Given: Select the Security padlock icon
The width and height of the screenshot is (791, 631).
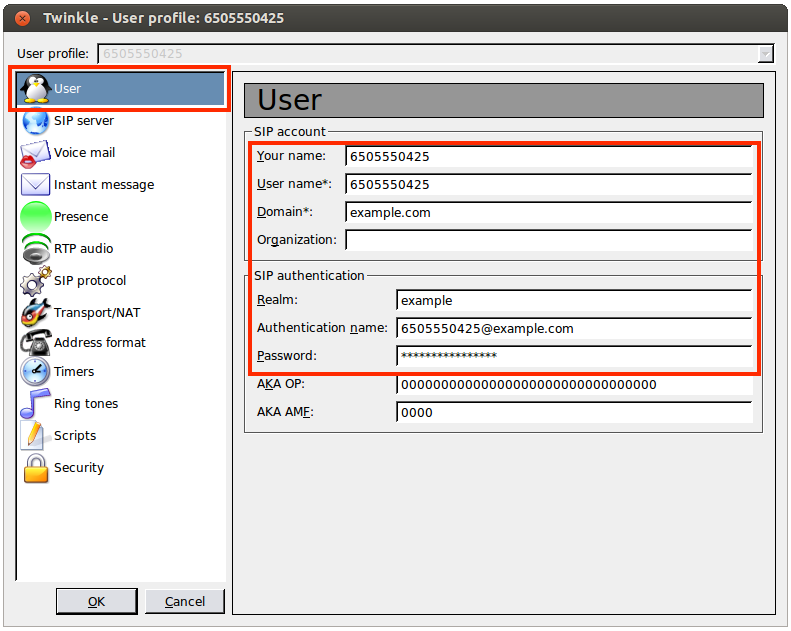Looking at the screenshot, I should [x=36, y=468].
